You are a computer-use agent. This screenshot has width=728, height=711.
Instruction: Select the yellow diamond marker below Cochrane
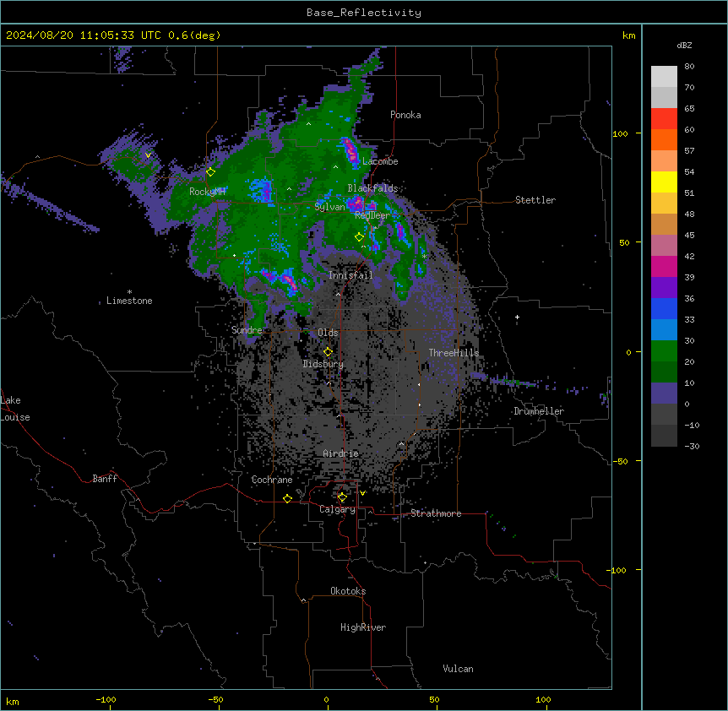tap(287, 498)
